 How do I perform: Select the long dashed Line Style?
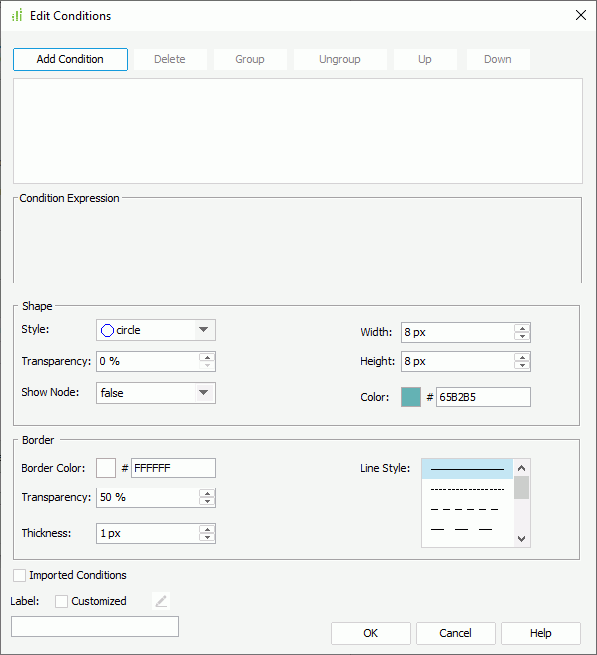tap(467, 529)
